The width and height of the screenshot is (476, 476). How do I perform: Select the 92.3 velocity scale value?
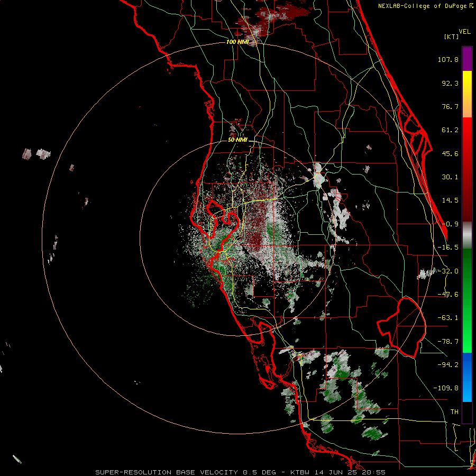450,83
